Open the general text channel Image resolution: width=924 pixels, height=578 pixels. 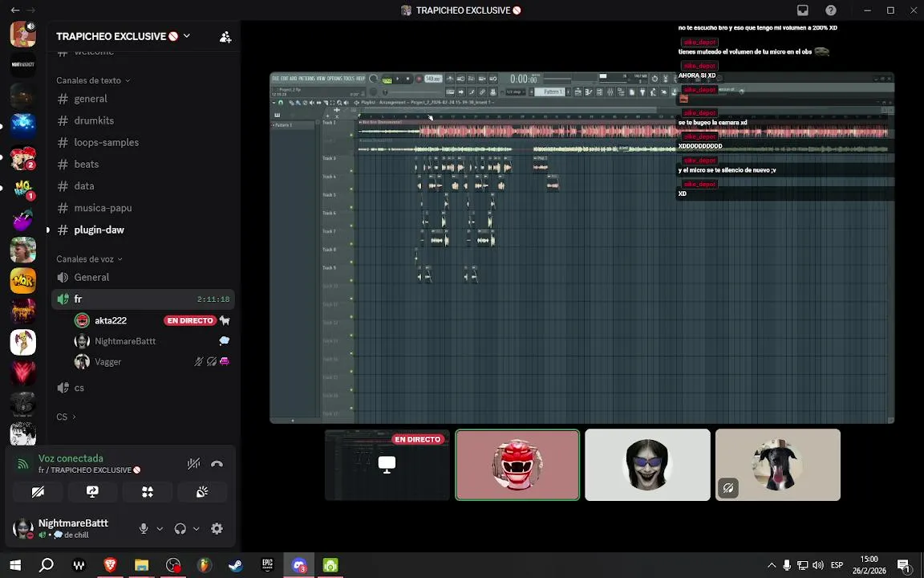143,99
